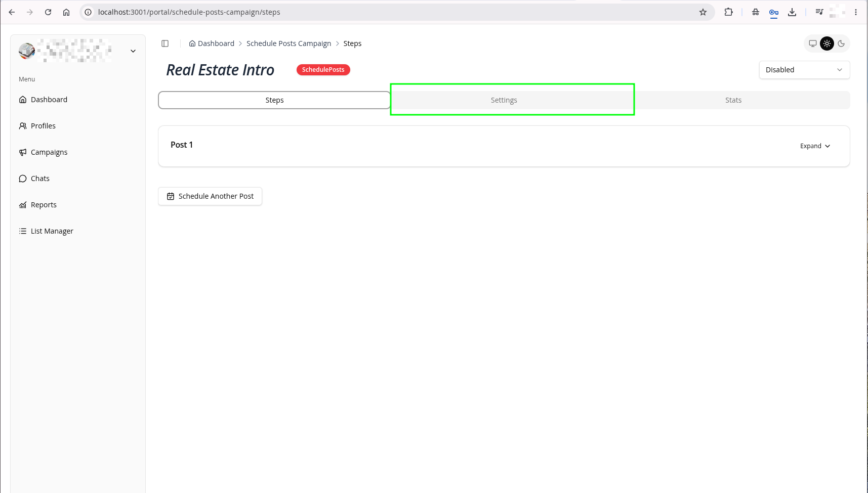The height and width of the screenshot is (493, 868).
Task: Switch to the Steps tab
Action: click(274, 100)
